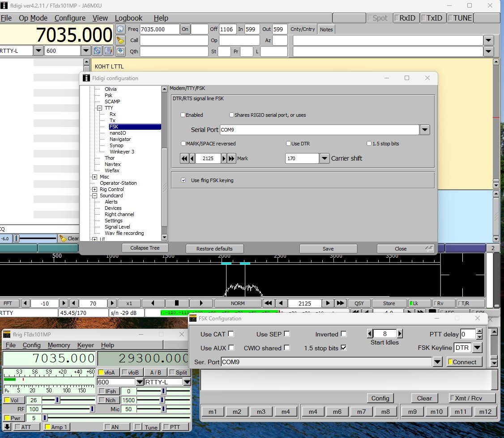This screenshot has width=504, height=438.
Task: Open fldigi View menu
Action: click(100, 18)
